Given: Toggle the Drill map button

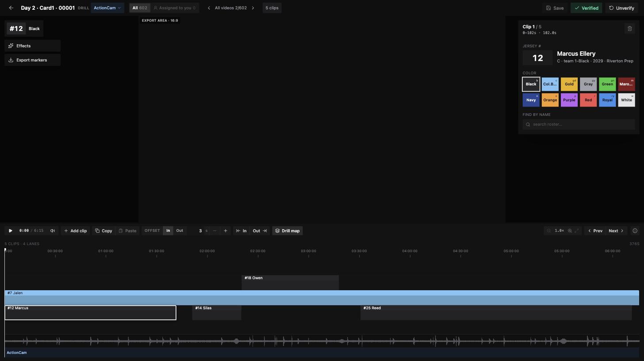Looking at the screenshot, I should (287, 230).
